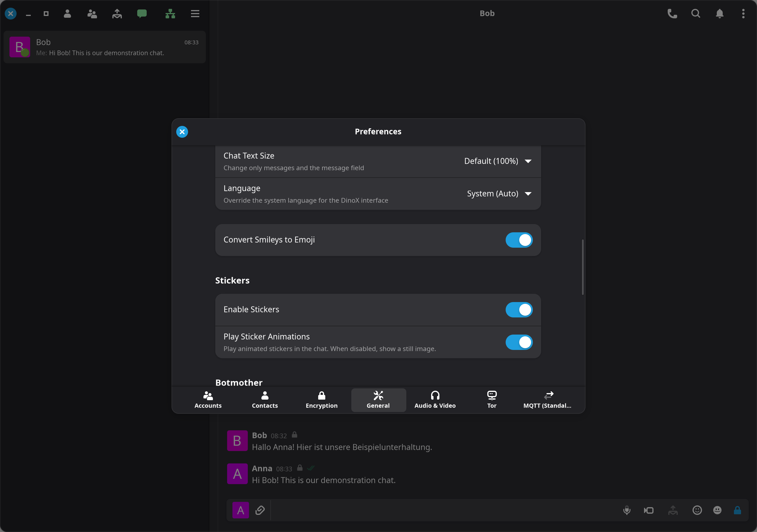Start a voice call with Bob

pos(672,14)
